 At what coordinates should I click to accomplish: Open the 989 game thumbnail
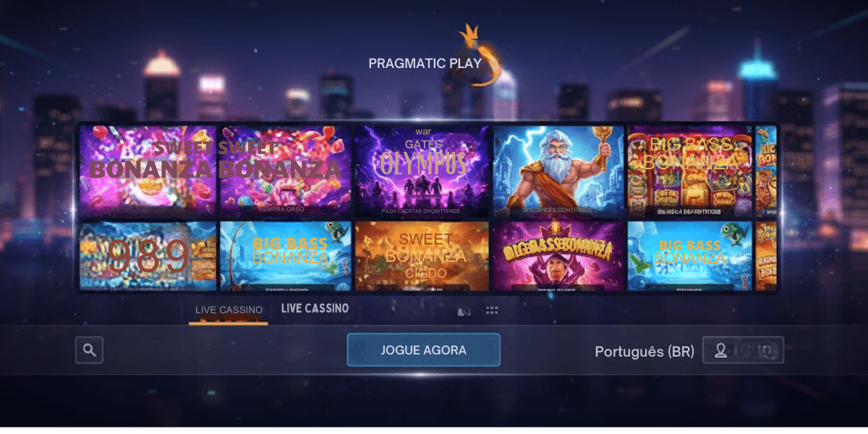(x=148, y=256)
